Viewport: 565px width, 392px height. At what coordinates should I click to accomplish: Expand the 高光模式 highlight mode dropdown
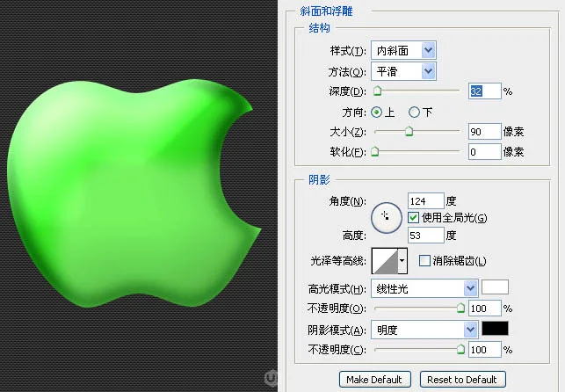(x=424, y=288)
